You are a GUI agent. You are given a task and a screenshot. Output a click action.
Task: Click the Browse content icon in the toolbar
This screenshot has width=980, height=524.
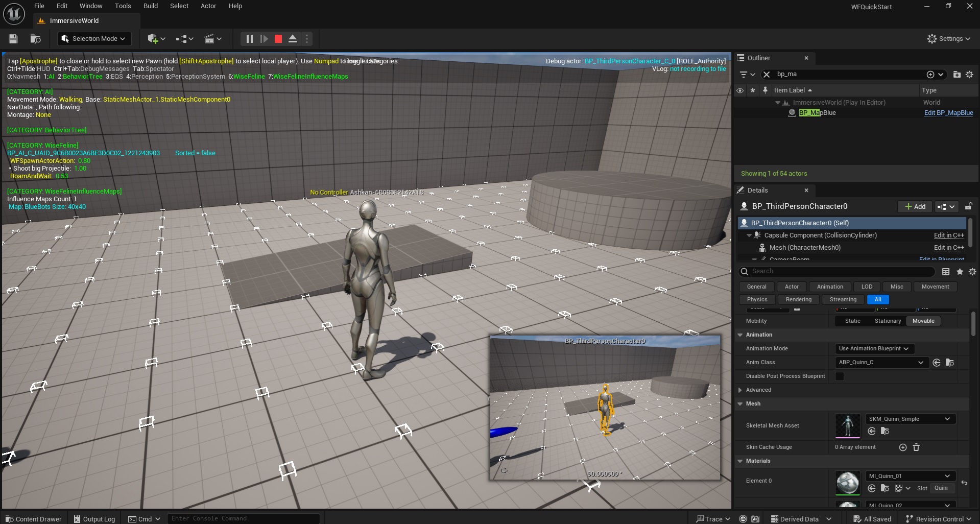coord(35,39)
